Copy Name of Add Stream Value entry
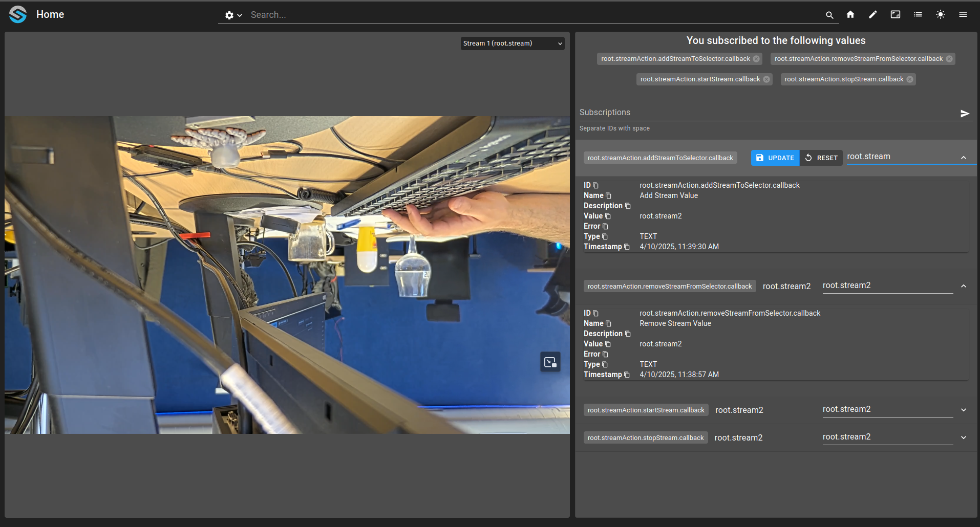This screenshot has height=527, width=980. click(x=608, y=195)
